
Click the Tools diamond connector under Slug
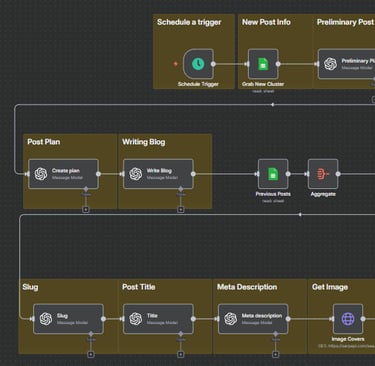coord(91,334)
